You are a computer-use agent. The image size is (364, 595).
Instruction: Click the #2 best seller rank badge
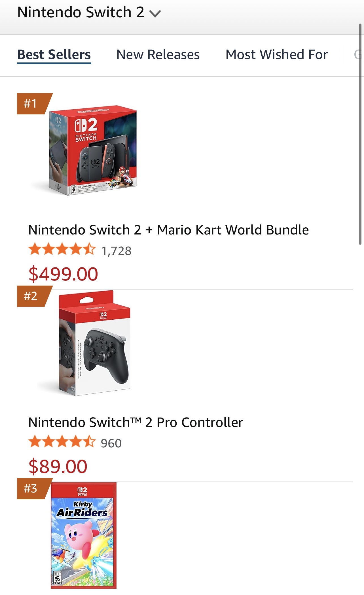pos(31,296)
